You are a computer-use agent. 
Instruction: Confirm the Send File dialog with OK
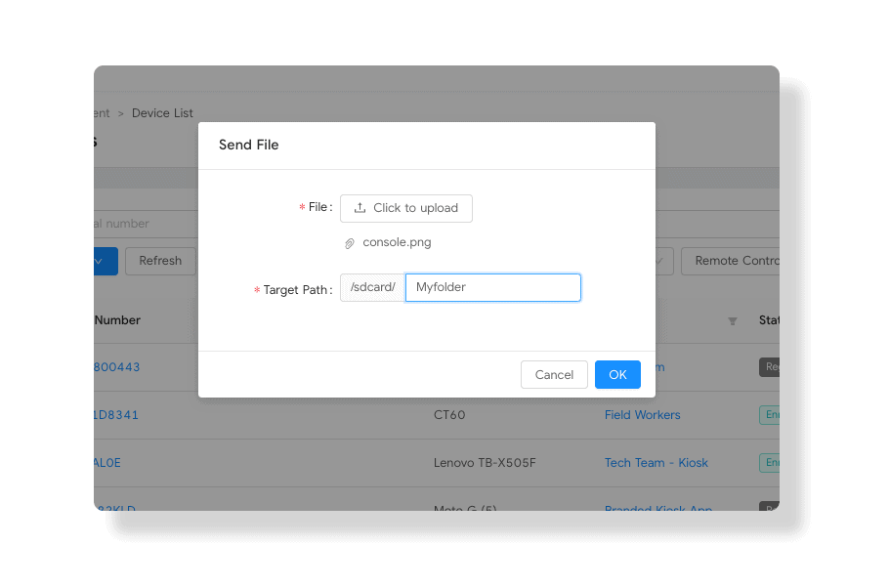click(x=617, y=375)
